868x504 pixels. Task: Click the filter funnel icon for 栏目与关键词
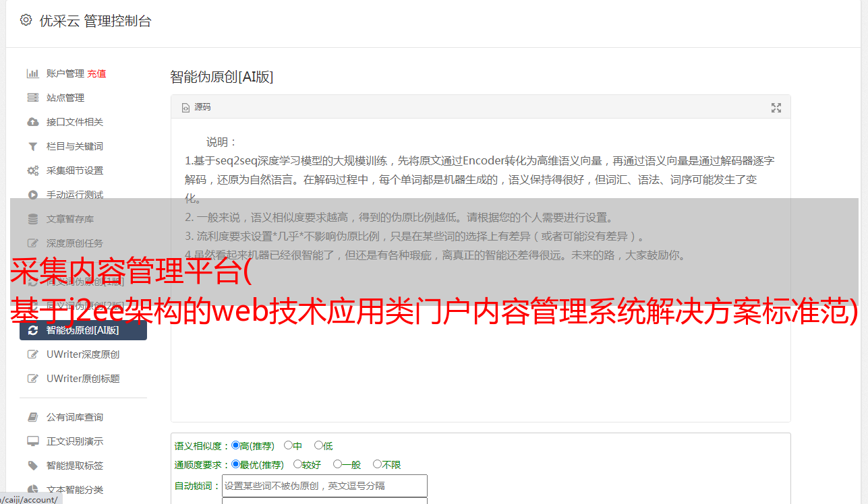coord(32,146)
